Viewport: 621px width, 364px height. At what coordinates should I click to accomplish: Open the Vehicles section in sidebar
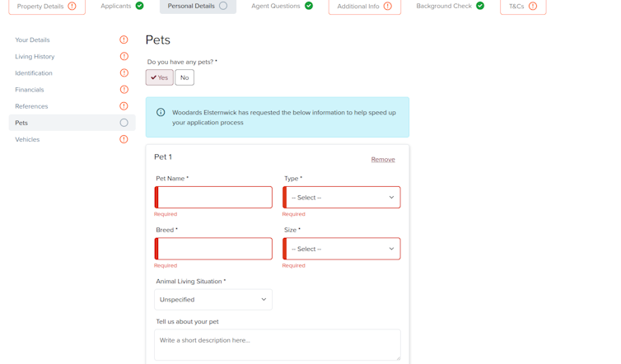pyautogui.click(x=27, y=139)
